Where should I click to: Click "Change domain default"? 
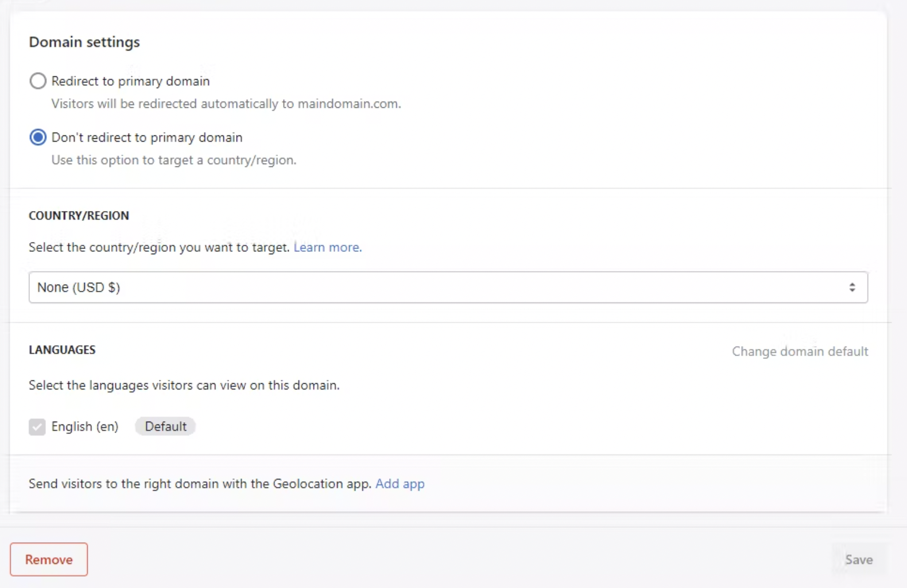(x=800, y=351)
